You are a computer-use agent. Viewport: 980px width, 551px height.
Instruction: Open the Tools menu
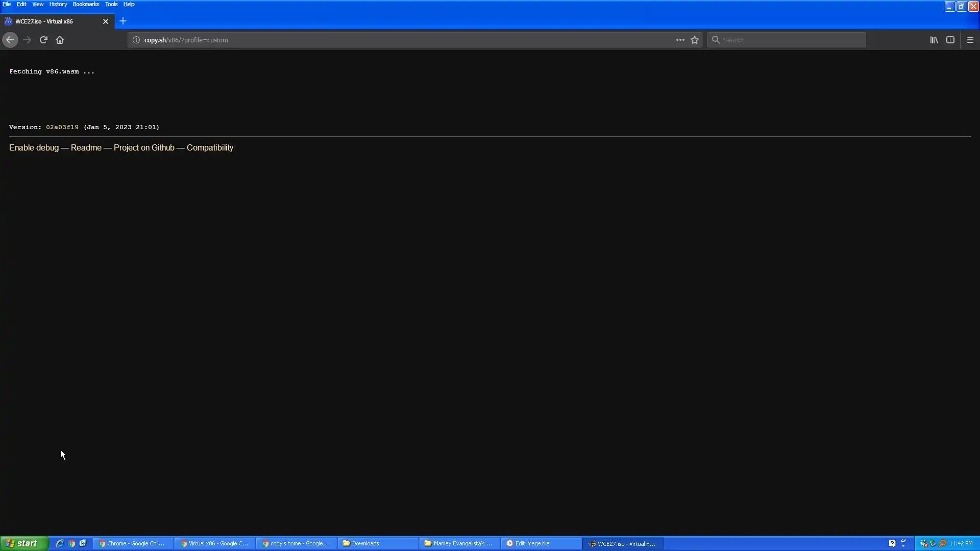111,4
